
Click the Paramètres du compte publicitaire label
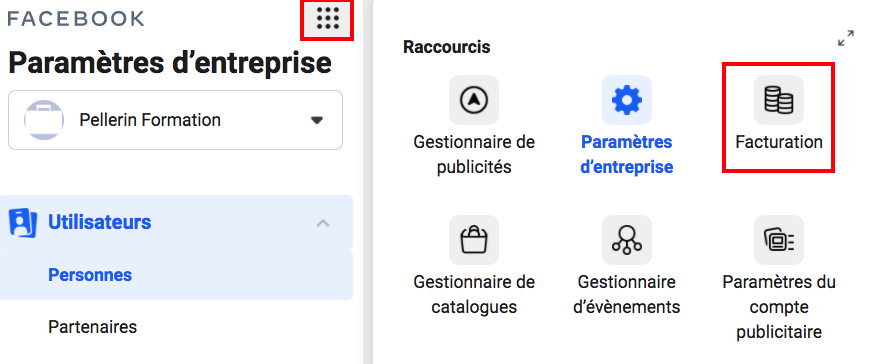tap(779, 307)
